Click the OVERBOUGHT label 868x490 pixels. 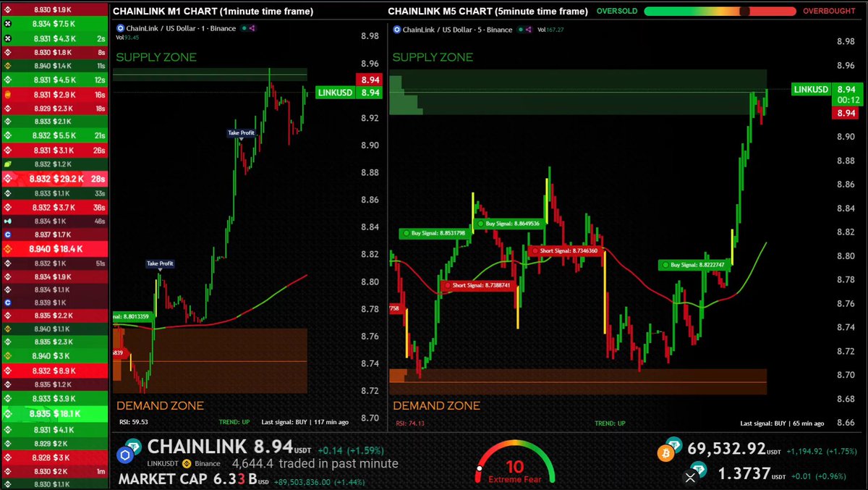[x=830, y=12]
